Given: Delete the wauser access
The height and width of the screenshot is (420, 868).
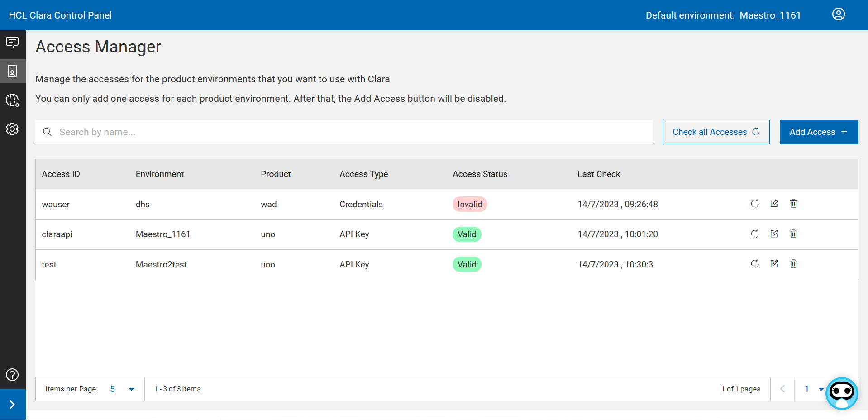Looking at the screenshot, I should click(x=793, y=204).
